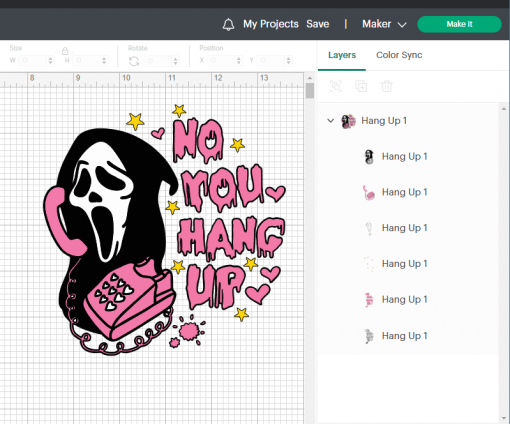Collapse the Hang Up 1 group

[x=330, y=121]
